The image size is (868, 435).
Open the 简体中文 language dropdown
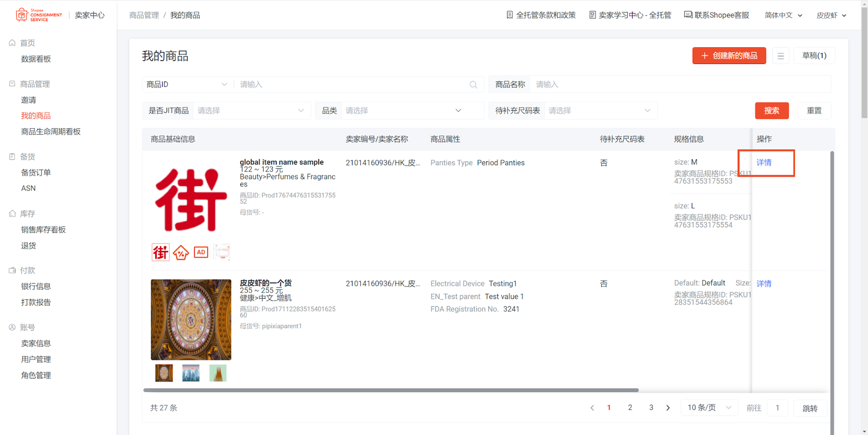click(x=783, y=15)
